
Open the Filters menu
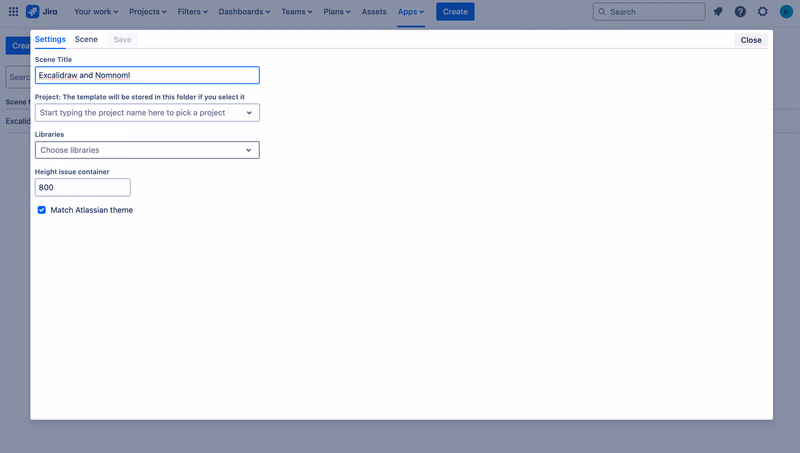point(192,11)
